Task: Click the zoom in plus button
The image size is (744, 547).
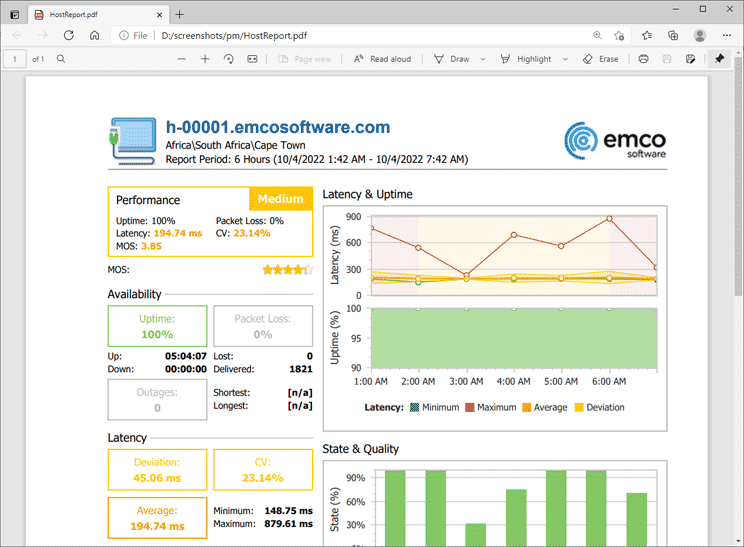Action: 205,59
